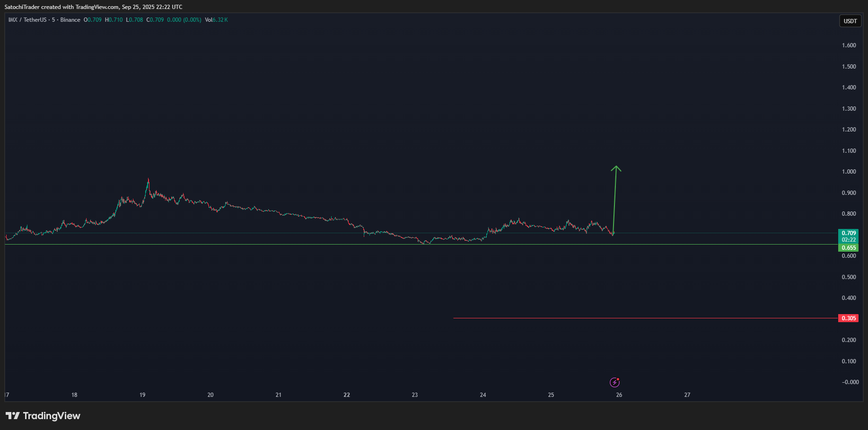Click the SatochiTrader created with TradingView.com header
868x430 pixels.
(93, 7)
